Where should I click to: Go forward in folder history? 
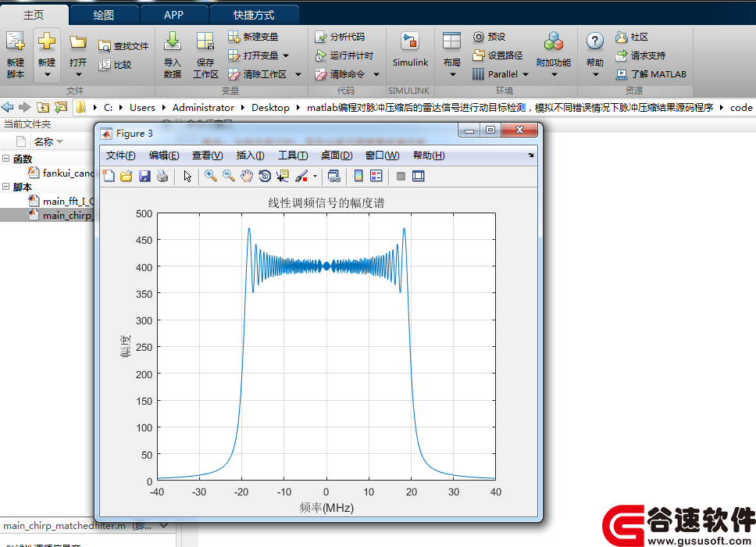24,107
